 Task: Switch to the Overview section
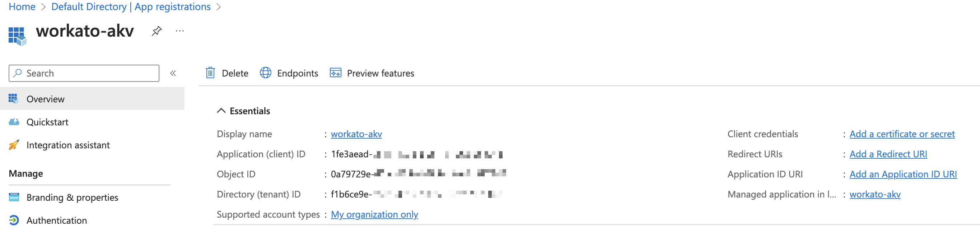point(45,98)
